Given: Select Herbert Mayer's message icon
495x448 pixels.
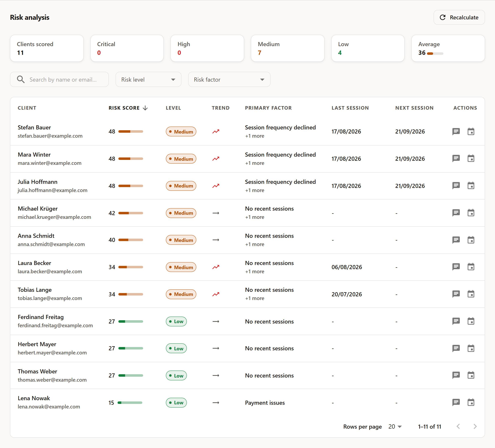Looking at the screenshot, I should point(456,348).
